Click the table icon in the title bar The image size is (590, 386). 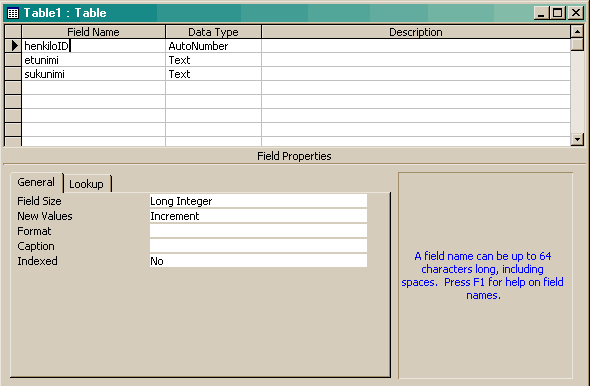pyautogui.click(x=13, y=13)
